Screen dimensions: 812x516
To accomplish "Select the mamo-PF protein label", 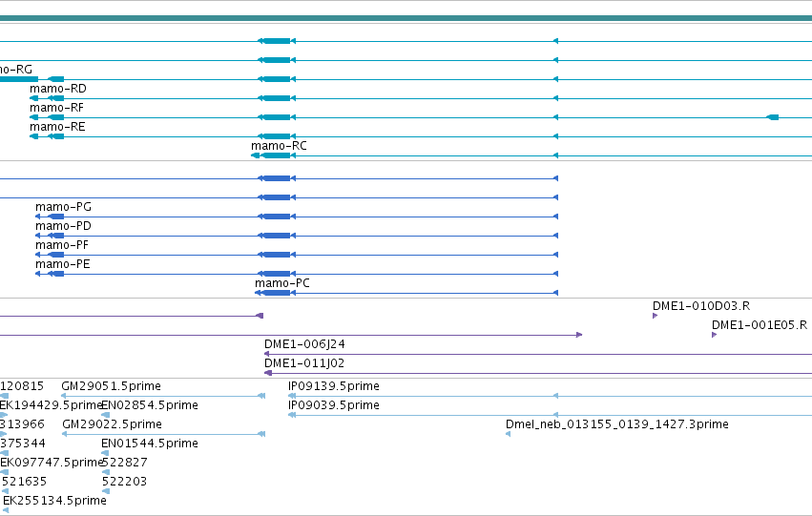I will 62,245.
